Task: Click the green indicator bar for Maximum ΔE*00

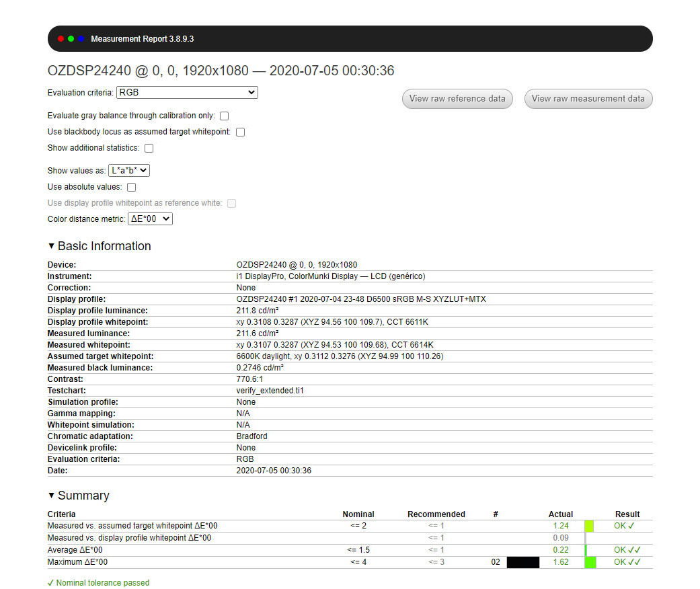Action: click(x=590, y=562)
